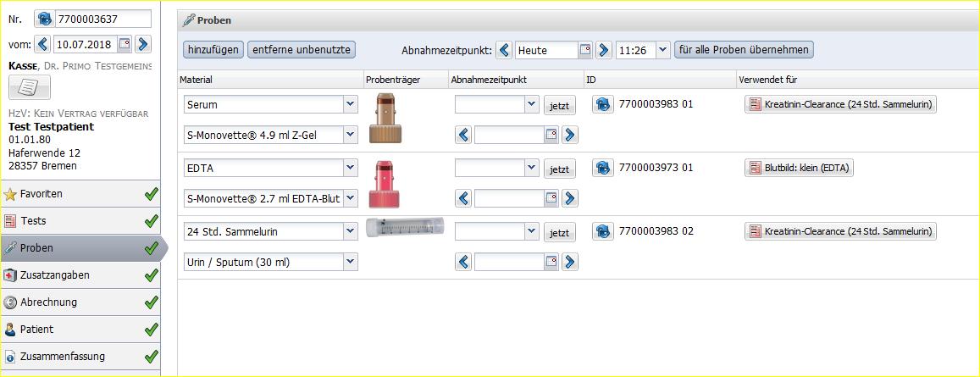This screenshot has height=377, width=980.
Task: Open the Patient section
Action: point(80,330)
